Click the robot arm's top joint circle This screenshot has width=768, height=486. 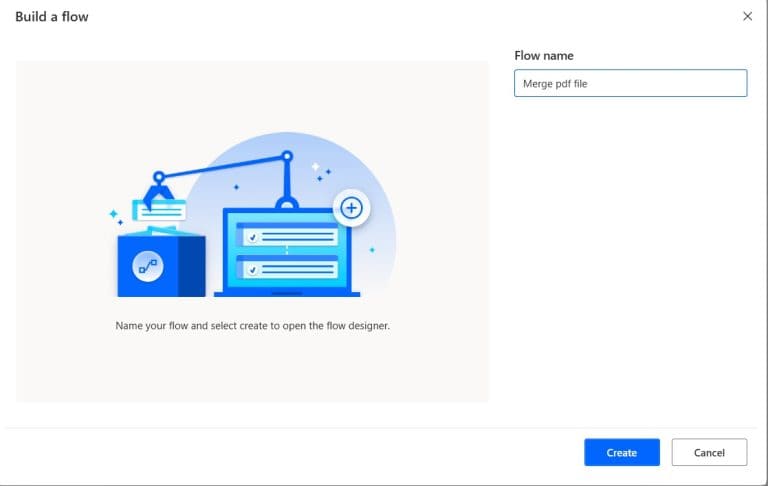click(288, 156)
